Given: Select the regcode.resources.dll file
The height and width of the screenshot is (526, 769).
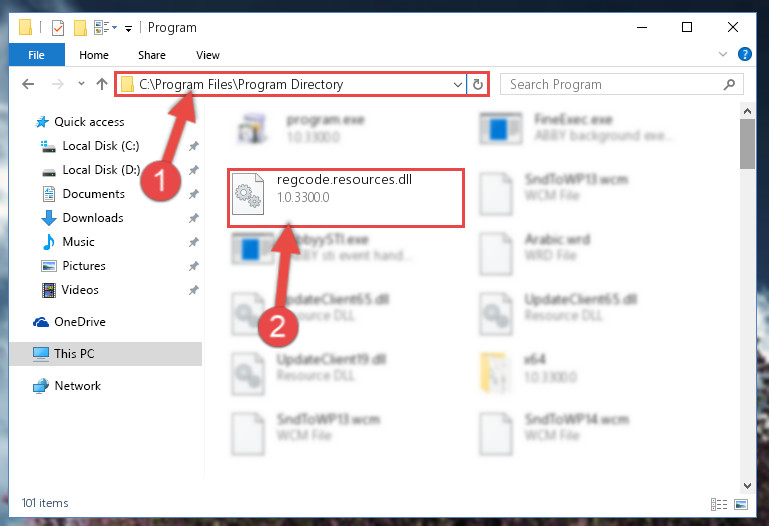Looking at the screenshot, I should [346, 198].
